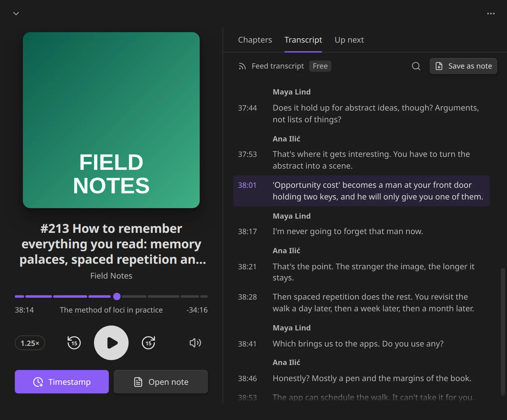
Task: Click the chapter name The method of loci in practice
Action: (111, 310)
